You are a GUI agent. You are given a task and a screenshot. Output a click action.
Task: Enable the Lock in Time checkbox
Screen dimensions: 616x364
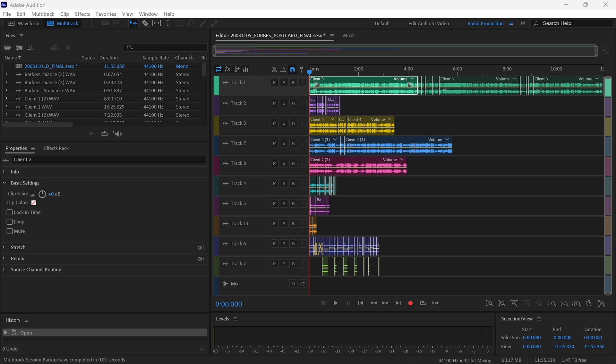pos(10,212)
